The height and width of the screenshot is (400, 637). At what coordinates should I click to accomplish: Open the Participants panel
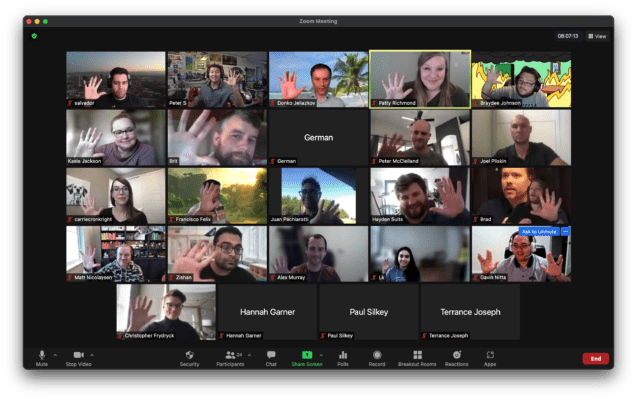[232, 356]
